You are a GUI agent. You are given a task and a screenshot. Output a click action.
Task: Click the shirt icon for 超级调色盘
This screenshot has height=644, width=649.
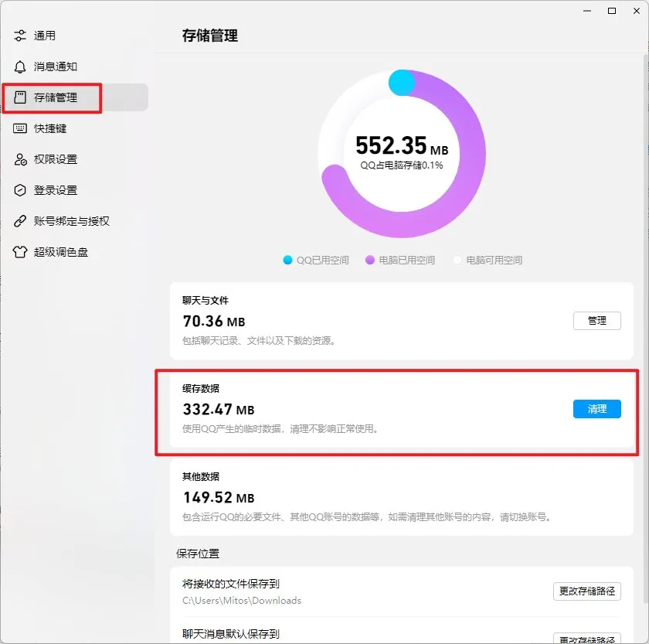click(x=20, y=252)
